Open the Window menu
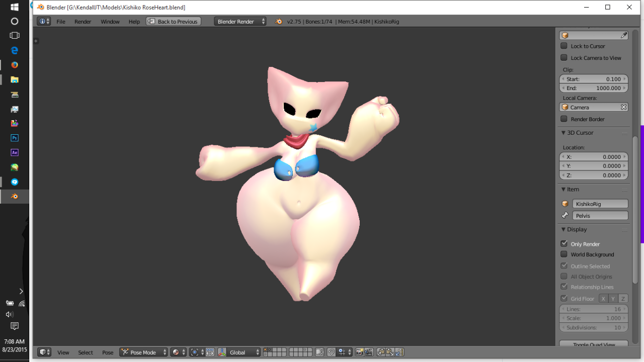Screen dimensions: 644x362 coord(110,22)
